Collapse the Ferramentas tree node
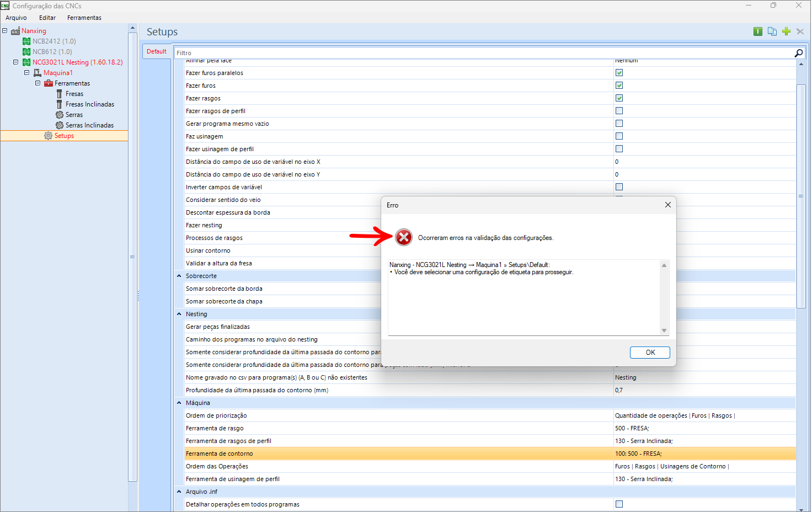 pos(38,83)
